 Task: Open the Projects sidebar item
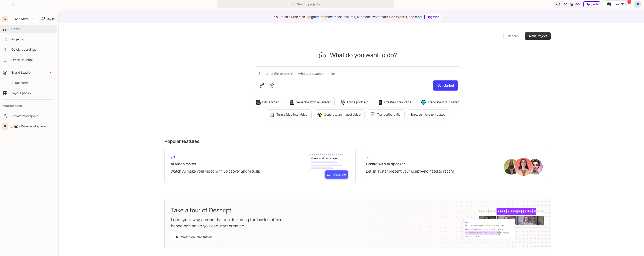[17, 39]
